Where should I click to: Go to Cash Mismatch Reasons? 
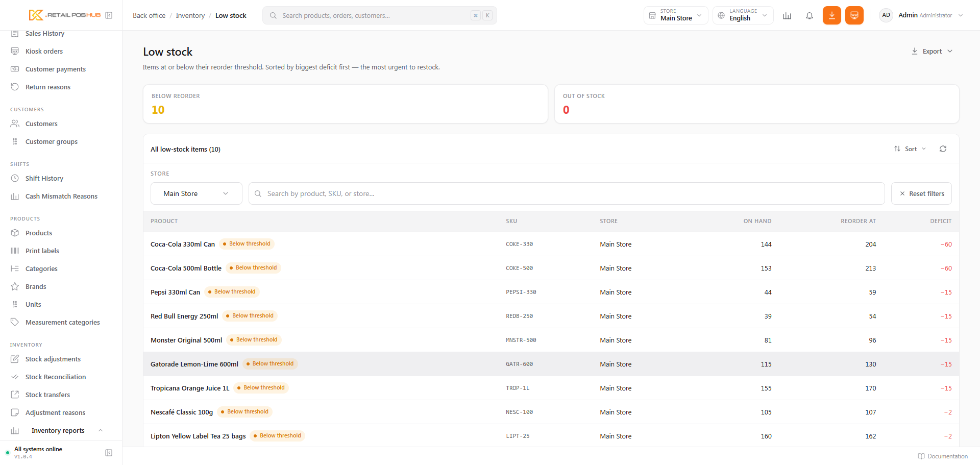coord(61,197)
